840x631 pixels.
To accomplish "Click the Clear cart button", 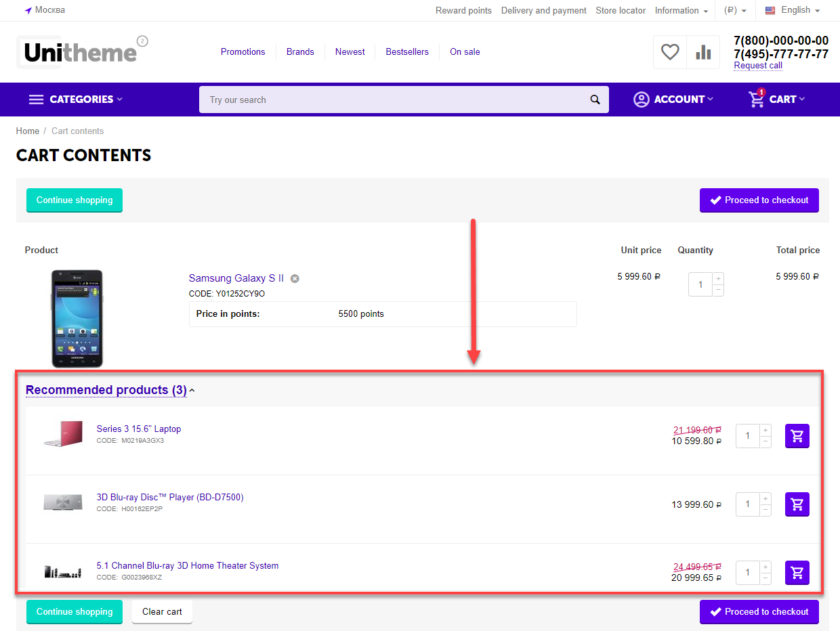I will click(162, 612).
